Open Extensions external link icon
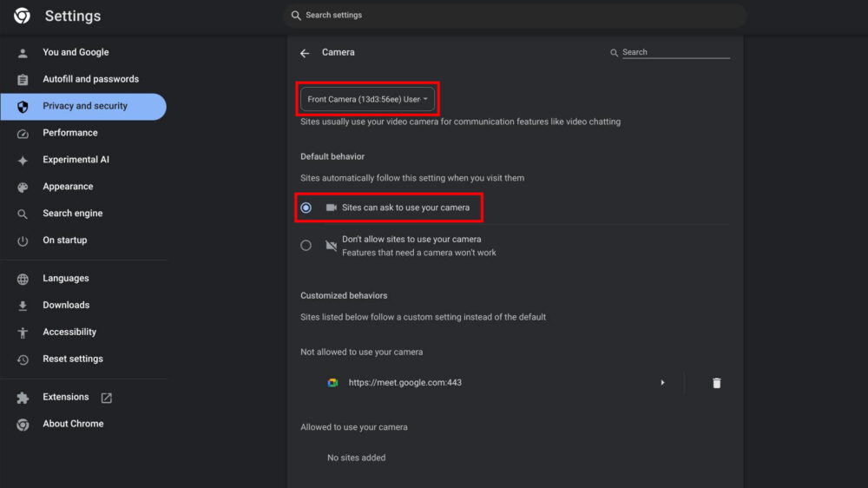 click(107, 398)
